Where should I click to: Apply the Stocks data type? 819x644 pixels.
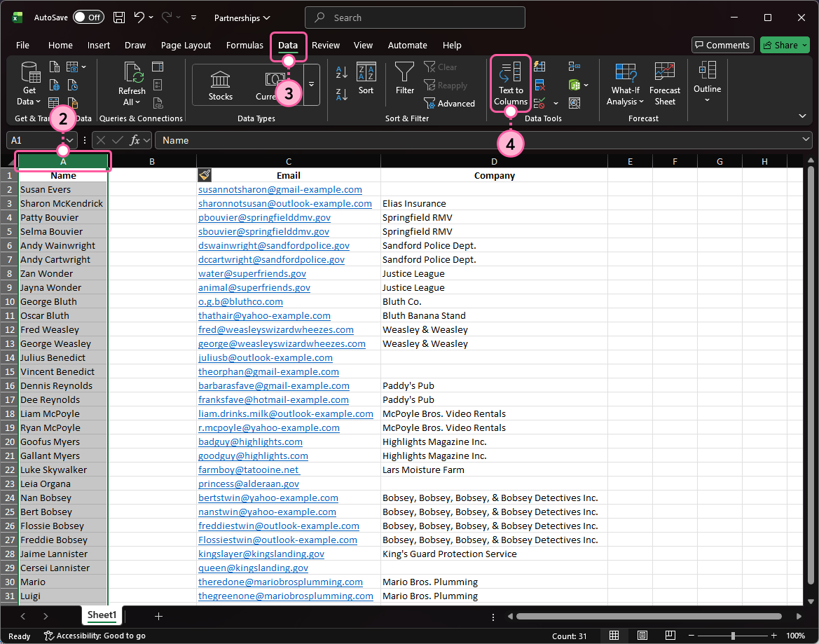click(x=220, y=84)
